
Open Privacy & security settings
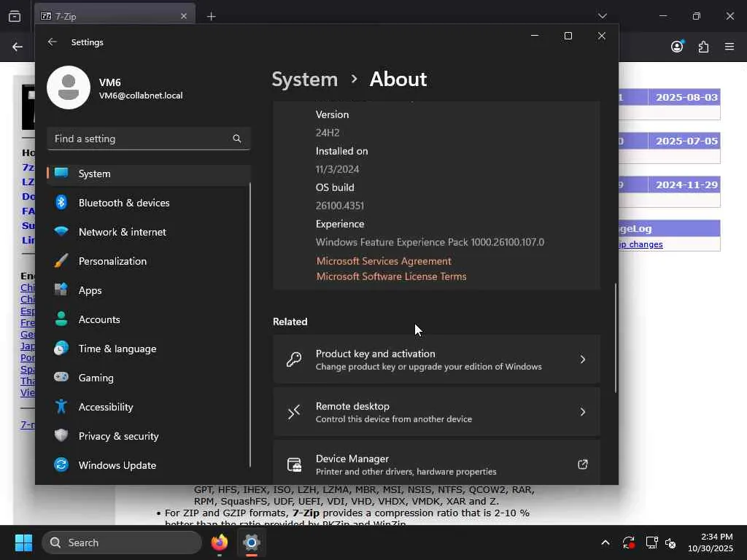tap(149, 436)
